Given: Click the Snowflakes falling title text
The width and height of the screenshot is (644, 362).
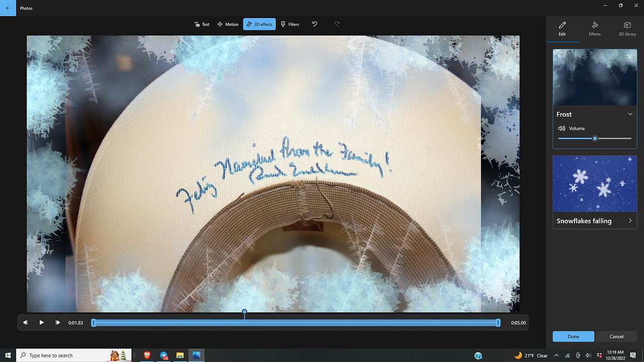Looking at the screenshot, I should (x=584, y=221).
